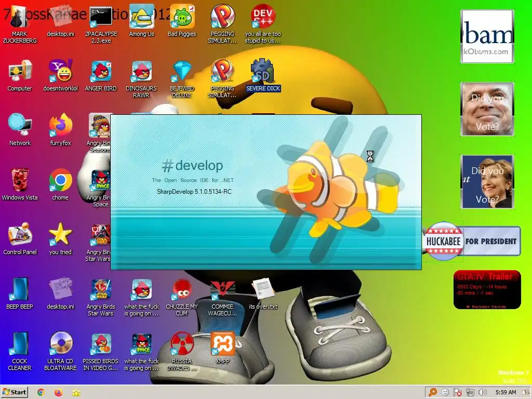This screenshot has height=399, width=532.
Task: Select the Angry Birds Star Wars II icon
Action: pyautogui.click(x=101, y=297)
